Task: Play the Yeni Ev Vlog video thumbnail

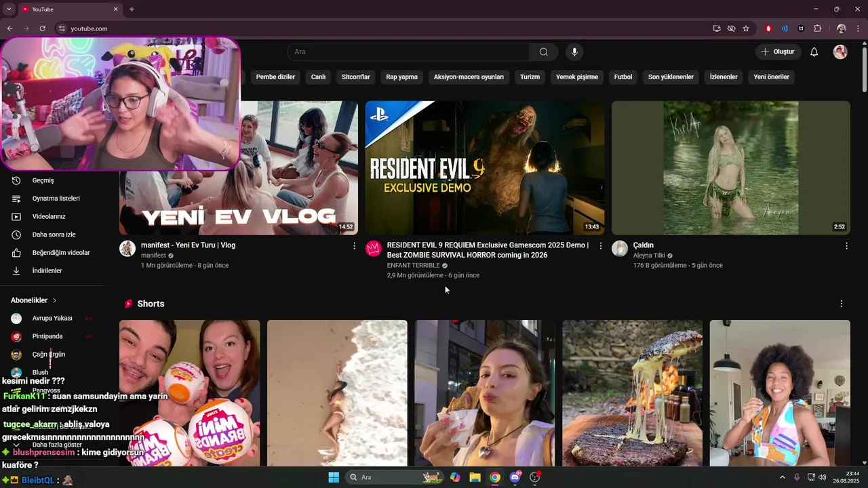Action: 298,168
